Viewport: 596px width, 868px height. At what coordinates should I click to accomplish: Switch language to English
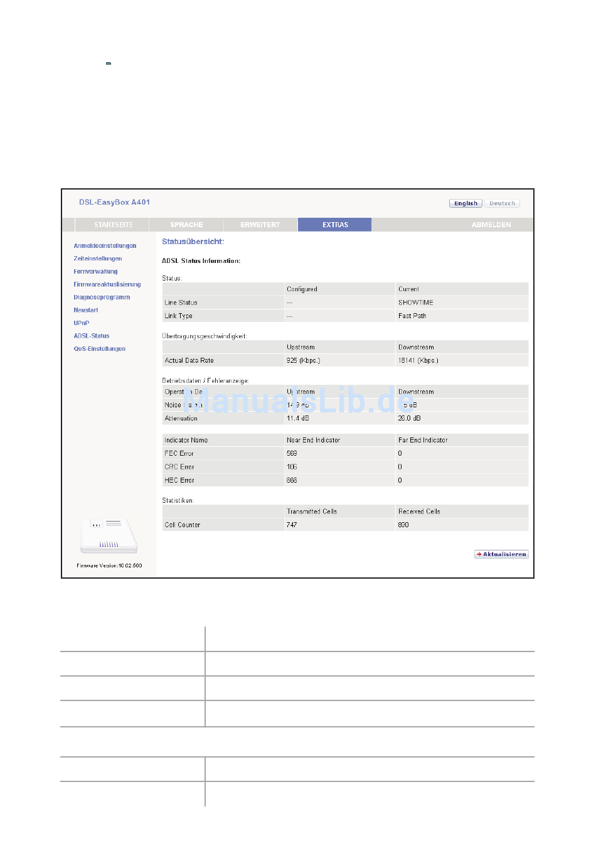tap(466, 203)
